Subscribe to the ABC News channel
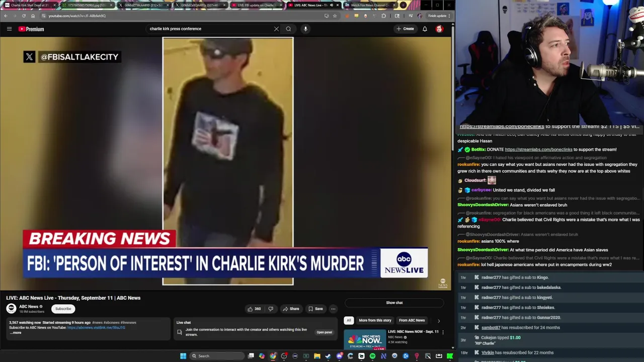The image size is (644, 362). (63, 309)
